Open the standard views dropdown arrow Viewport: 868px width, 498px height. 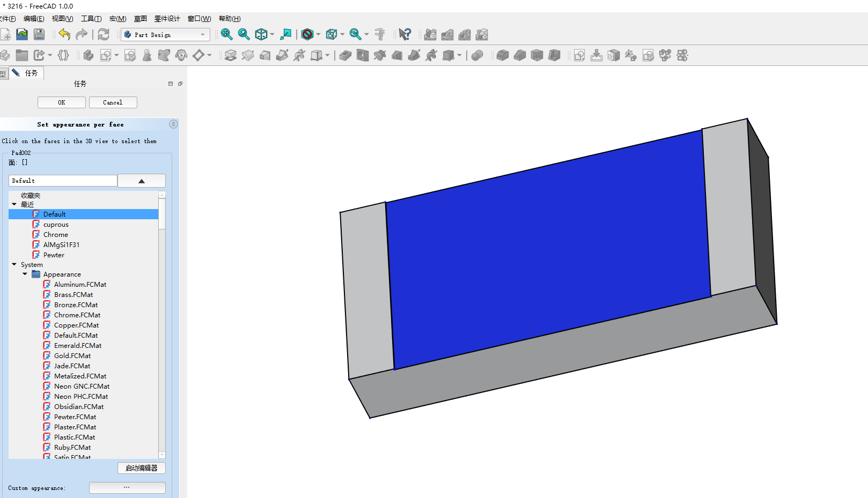[272, 34]
